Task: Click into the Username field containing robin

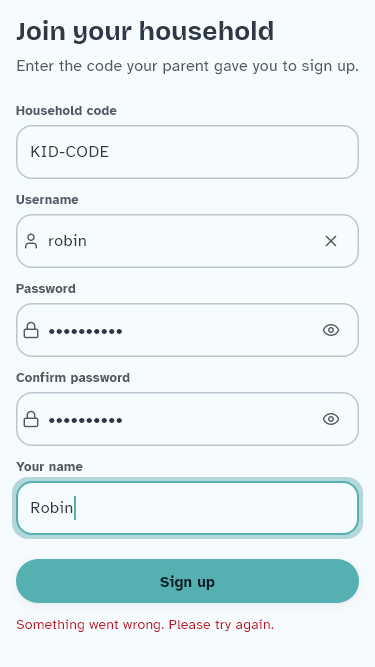Action: [x=188, y=241]
